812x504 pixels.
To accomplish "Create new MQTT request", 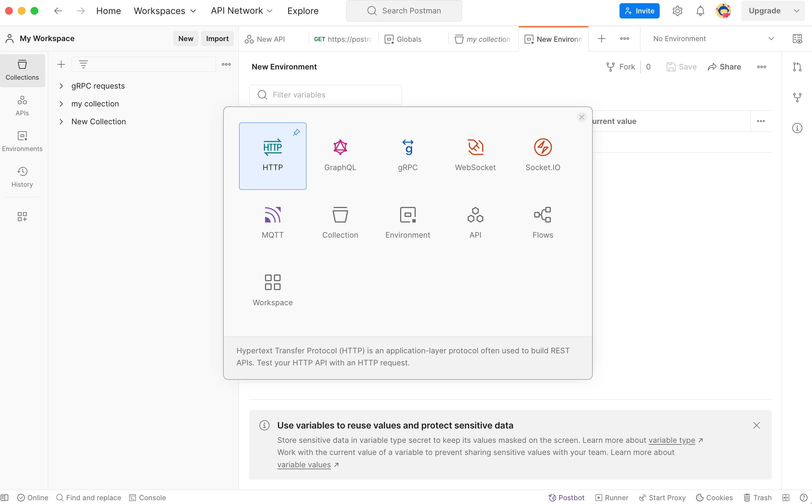I will [x=272, y=215].
